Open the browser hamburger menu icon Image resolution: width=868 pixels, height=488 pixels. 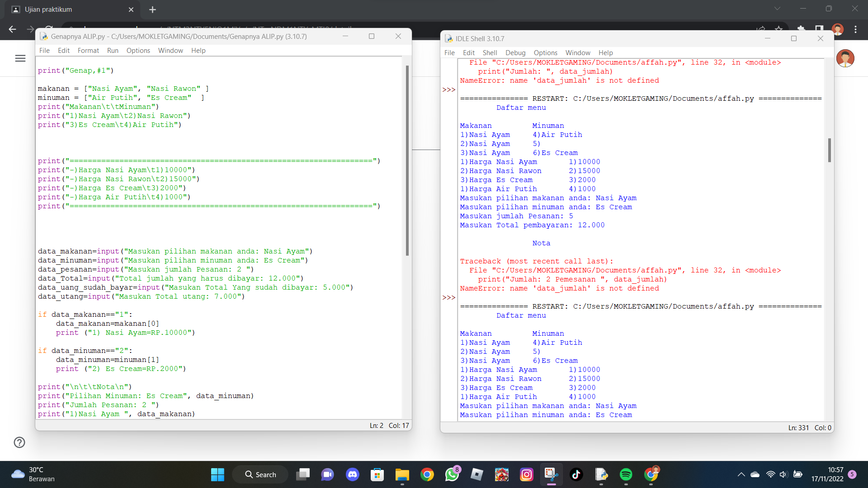pos(20,58)
